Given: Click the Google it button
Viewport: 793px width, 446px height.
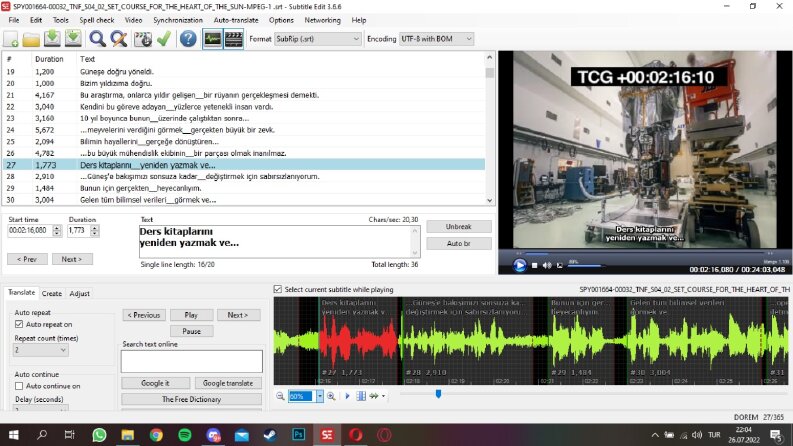Looking at the screenshot, I should (x=155, y=383).
